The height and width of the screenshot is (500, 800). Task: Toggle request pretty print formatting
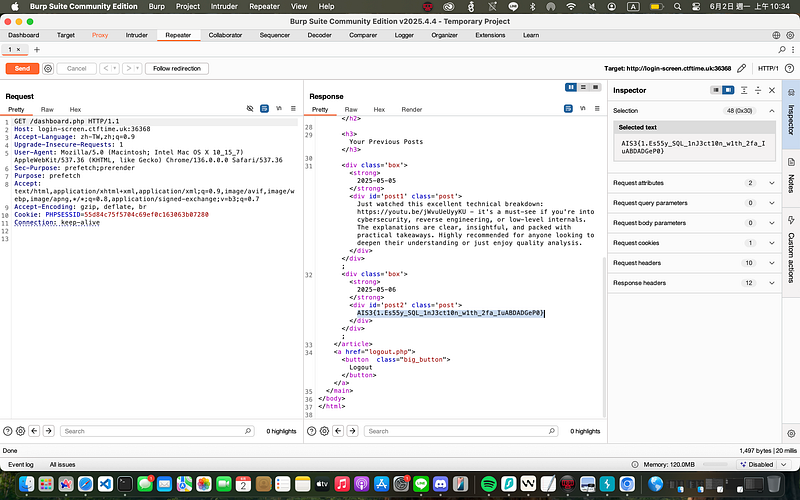click(x=264, y=109)
